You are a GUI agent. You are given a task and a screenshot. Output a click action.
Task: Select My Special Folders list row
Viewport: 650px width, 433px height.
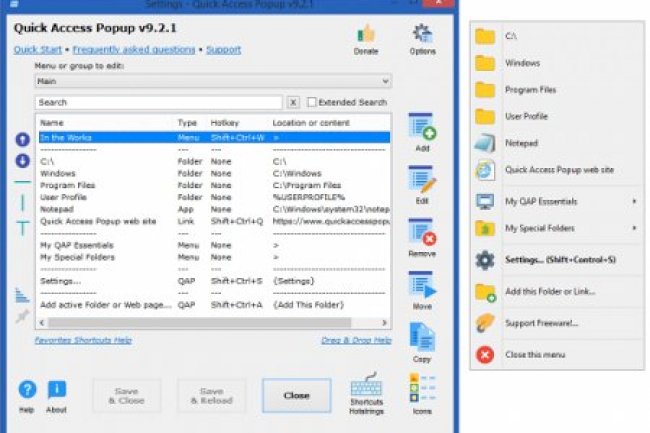click(214, 257)
